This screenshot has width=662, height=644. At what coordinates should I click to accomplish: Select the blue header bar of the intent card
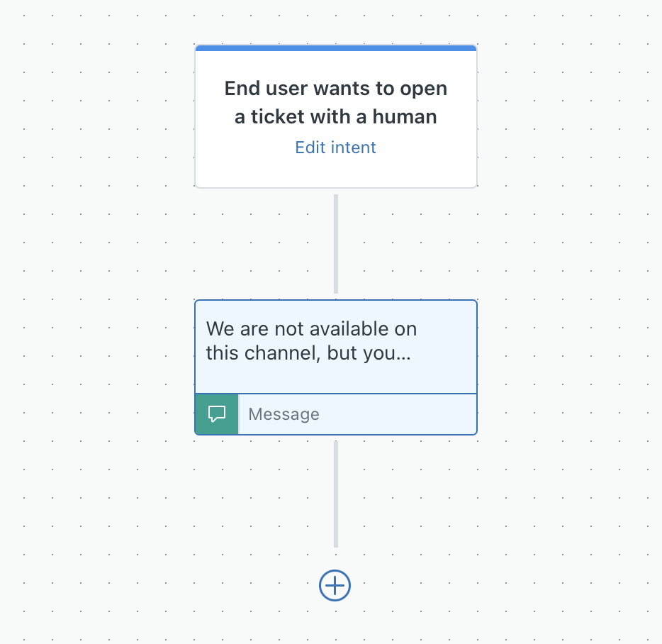[335, 48]
